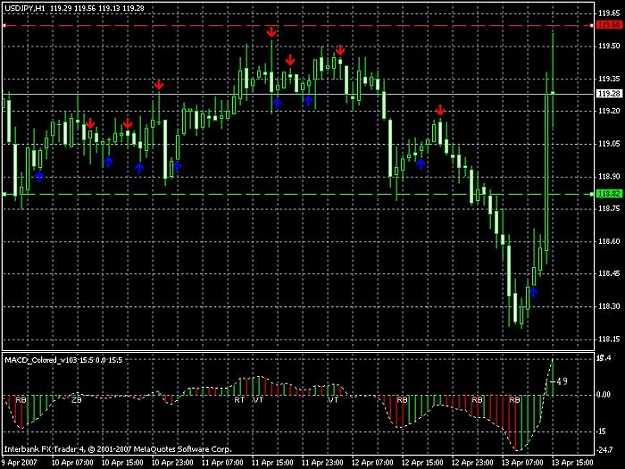This screenshot has width=625, height=469.
Task: Click the 9 Apr 2007 date label
Action: click(19, 463)
